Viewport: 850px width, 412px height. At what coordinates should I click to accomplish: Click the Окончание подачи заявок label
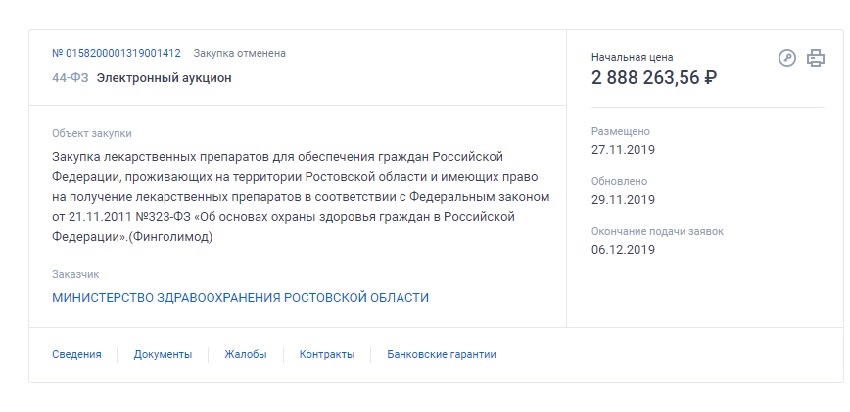coord(657,231)
